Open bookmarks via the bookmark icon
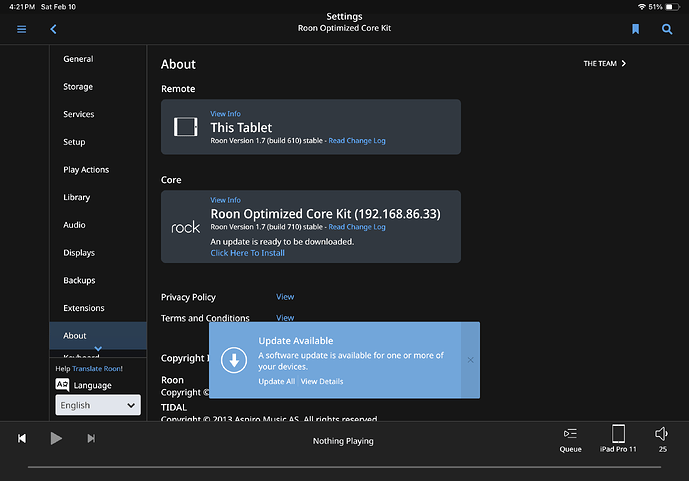This screenshot has width=689, height=481. point(635,29)
